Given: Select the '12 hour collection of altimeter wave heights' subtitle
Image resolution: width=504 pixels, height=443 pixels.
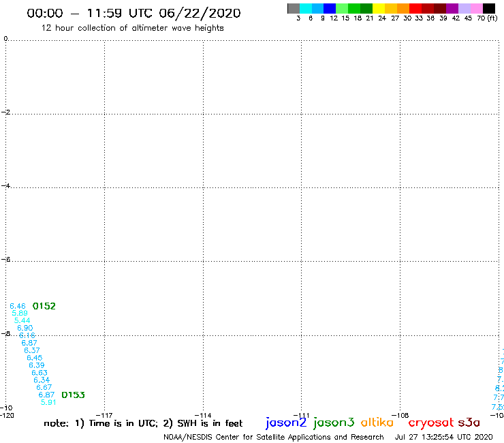Looking at the screenshot, I should click(132, 29).
